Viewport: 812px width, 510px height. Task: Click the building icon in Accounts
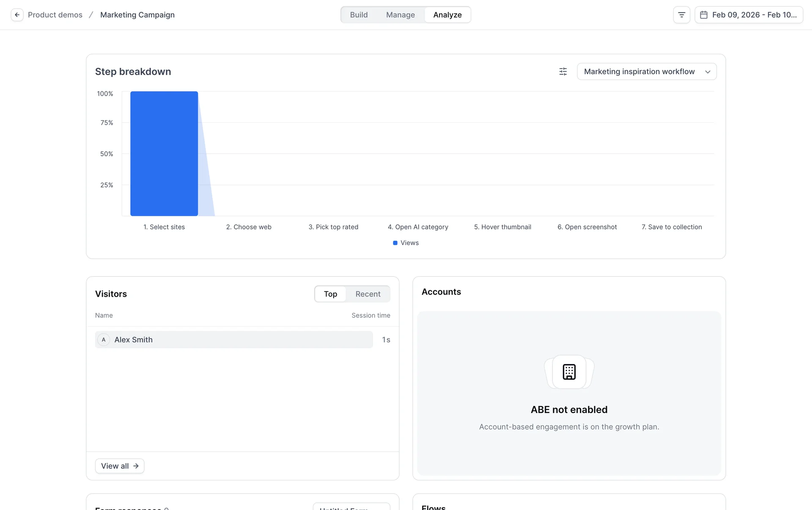(569, 372)
